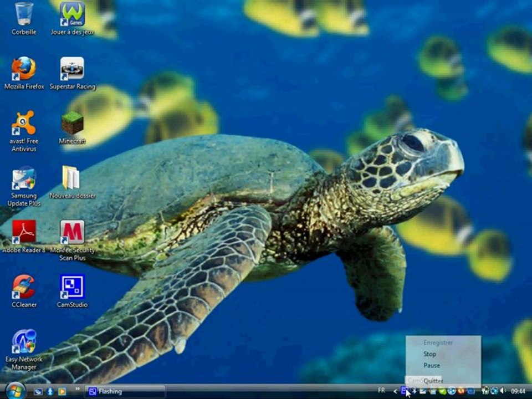Choose Enregistrer in the CamStudio tray menu
532x399 pixels.
(443, 342)
